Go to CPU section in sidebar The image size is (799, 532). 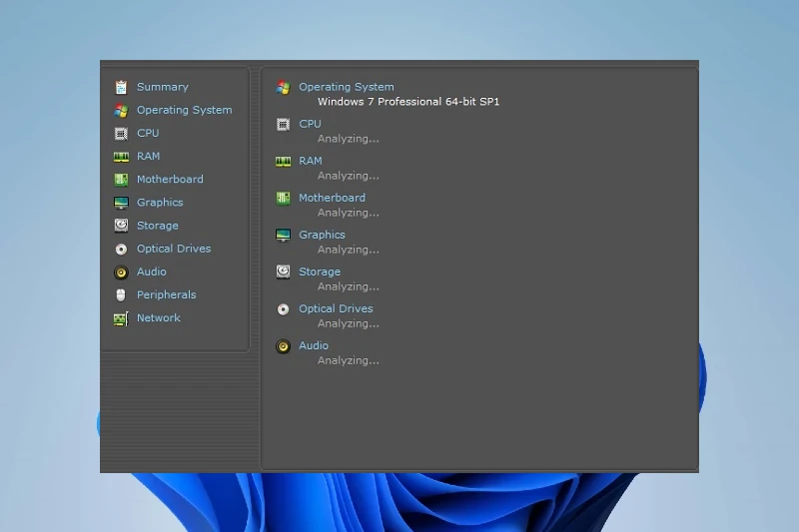coord(148,133)
